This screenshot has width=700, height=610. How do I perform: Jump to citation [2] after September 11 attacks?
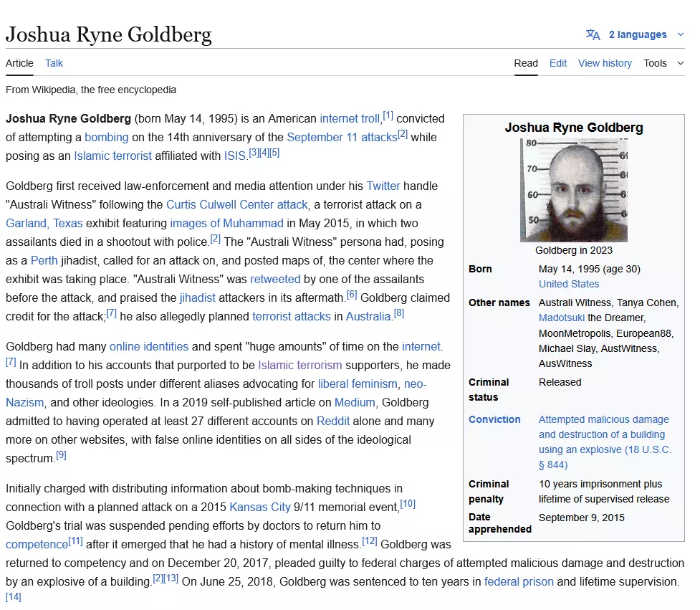pyautogui.click(x=403, y=134)
